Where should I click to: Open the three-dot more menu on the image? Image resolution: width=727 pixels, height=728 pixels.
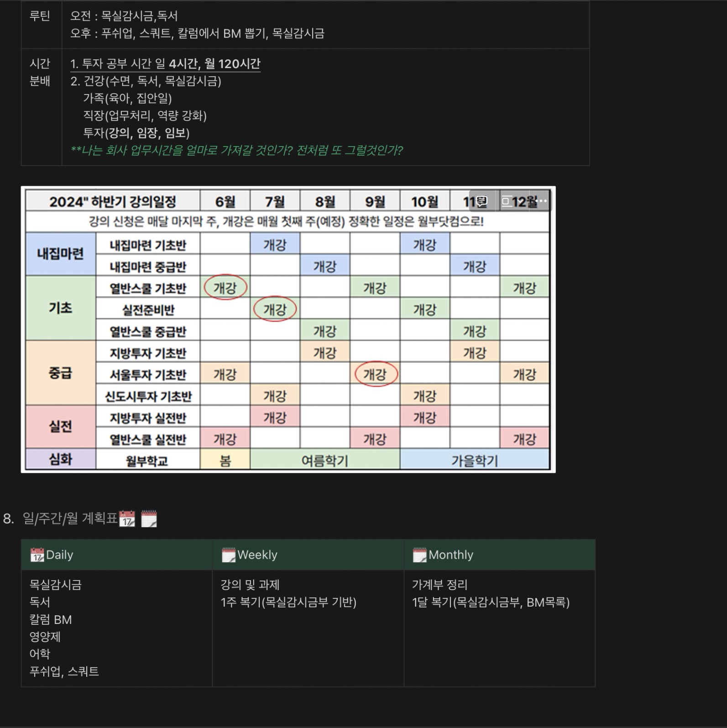click(x=541, y=201)
